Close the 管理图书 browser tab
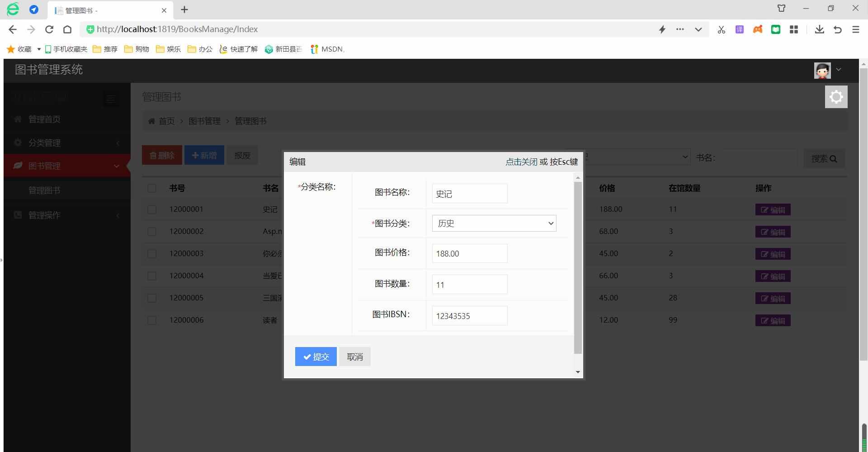This screenshot has width=868, height=452. [164, 10]
